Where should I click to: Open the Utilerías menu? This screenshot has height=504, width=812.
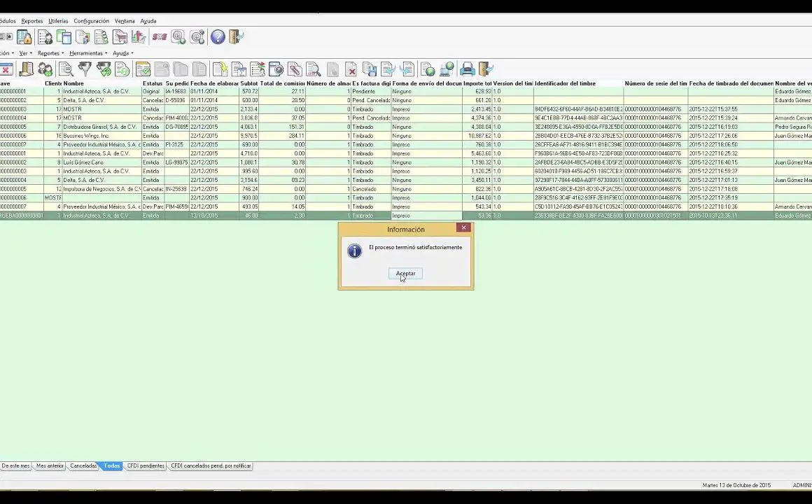[58, 21]
